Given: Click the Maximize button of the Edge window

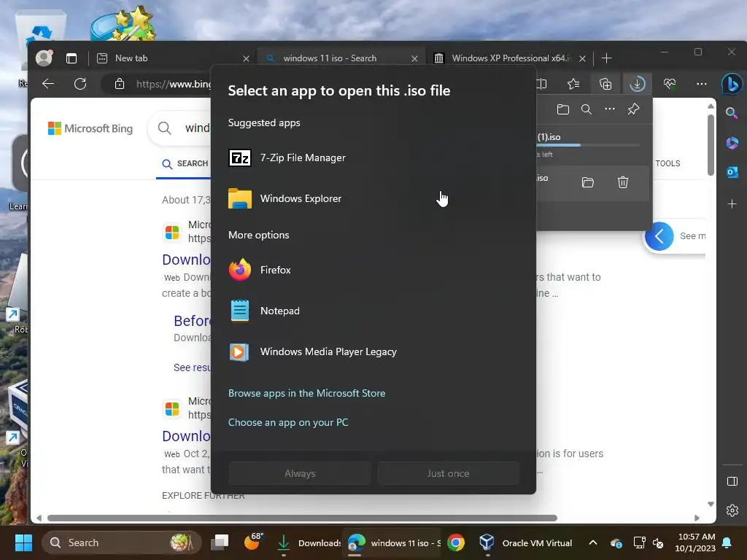Looking at the screenshot, I should click(x=698, y=52).
